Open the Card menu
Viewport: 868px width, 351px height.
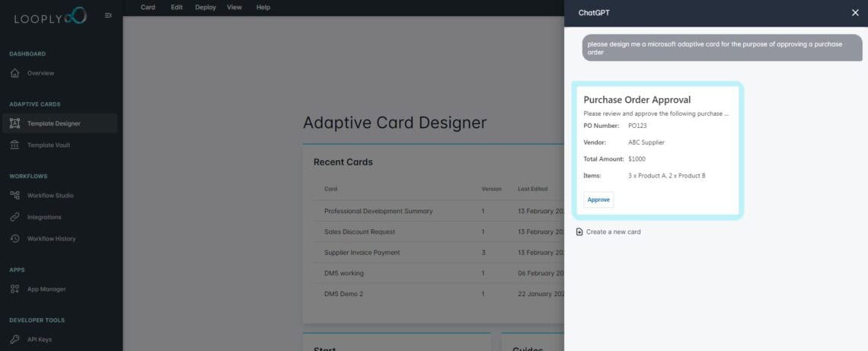148,7
